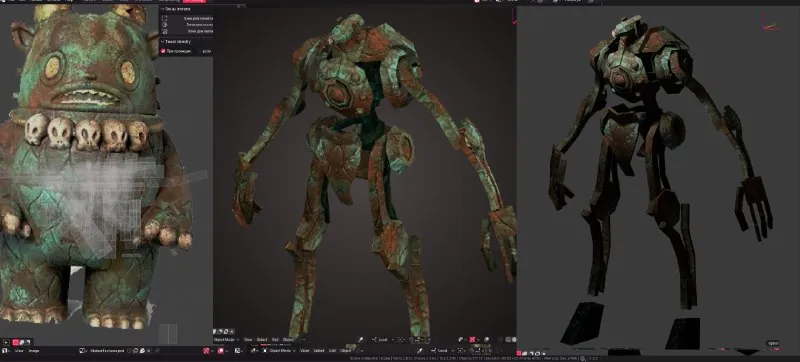Click the third row icon in the top side panel

(164, 31)
